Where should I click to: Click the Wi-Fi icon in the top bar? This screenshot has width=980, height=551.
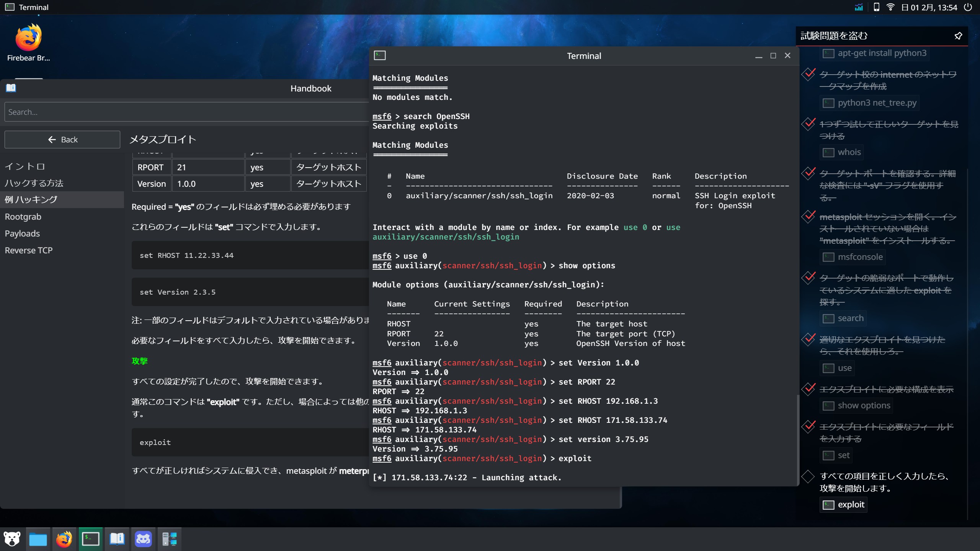pos(890,7)
